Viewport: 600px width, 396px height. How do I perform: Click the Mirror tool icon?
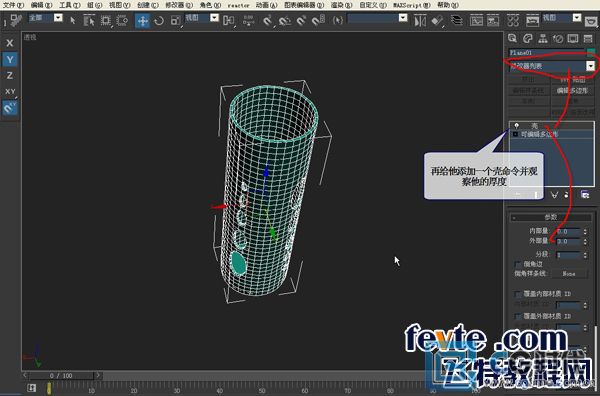tap(420, 20)
